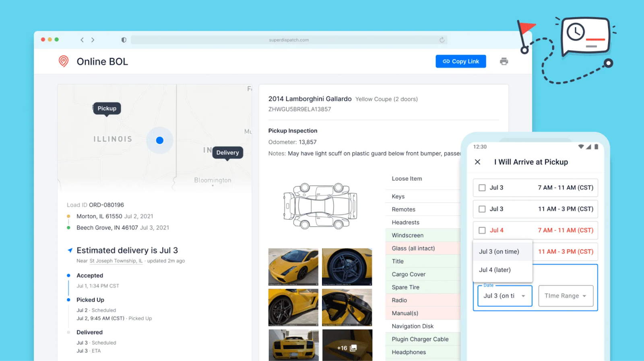Click the Remotes loose item row
The width and height of the screenshot is (644, 361).
pos(423,209)
